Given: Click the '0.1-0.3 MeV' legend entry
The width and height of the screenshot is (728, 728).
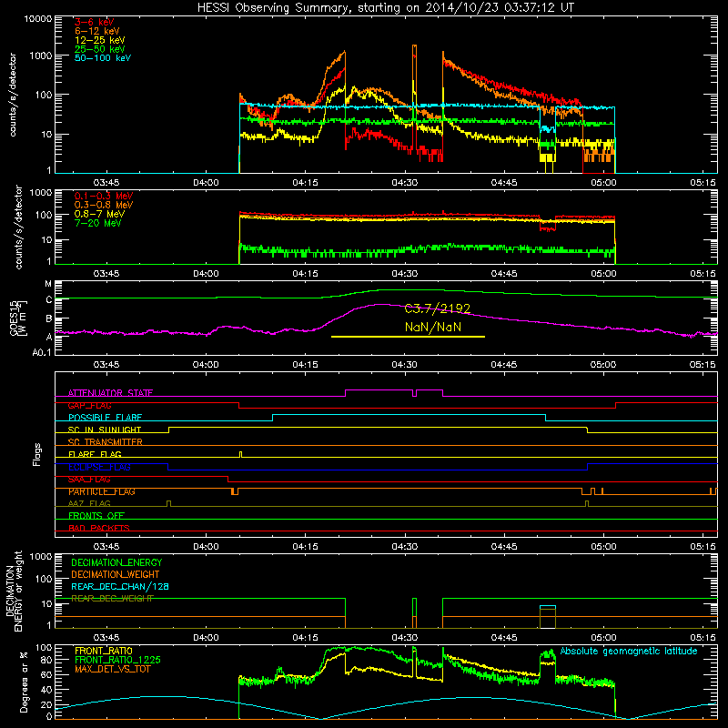Looking at the screenshot, I should click(x=104, y=196).
